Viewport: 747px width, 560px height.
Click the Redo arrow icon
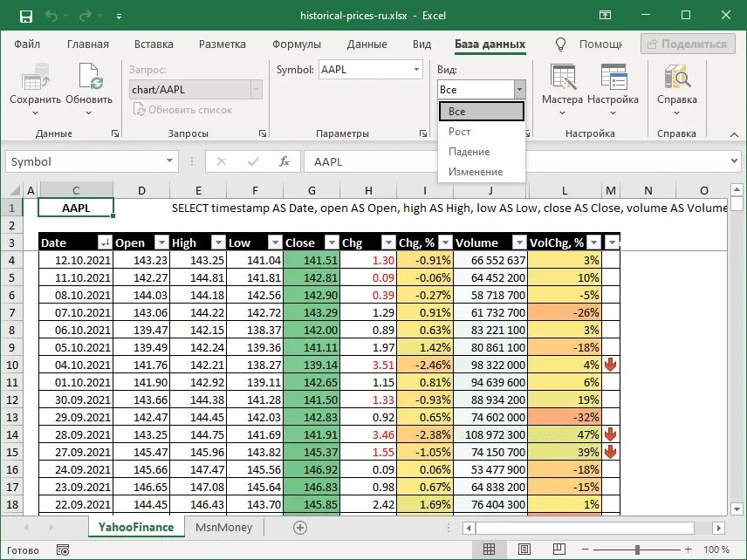click(x=86, y=17)
